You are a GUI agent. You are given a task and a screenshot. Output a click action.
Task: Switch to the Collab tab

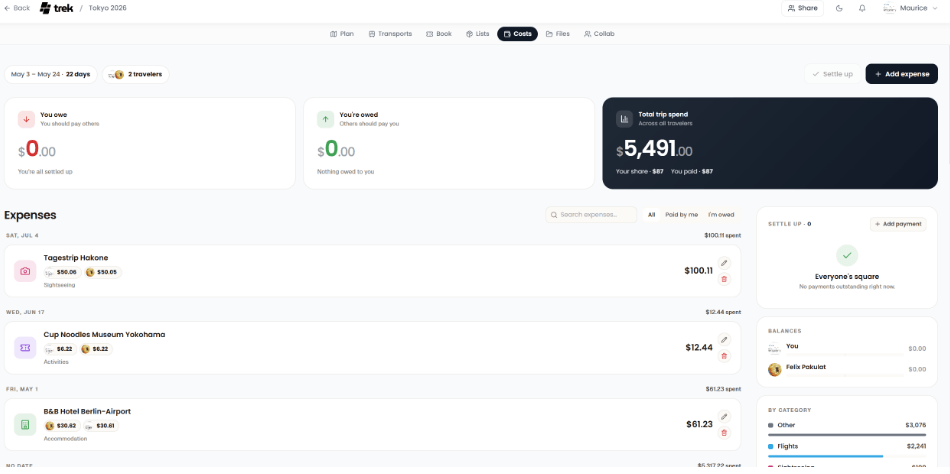click(599, 34)
